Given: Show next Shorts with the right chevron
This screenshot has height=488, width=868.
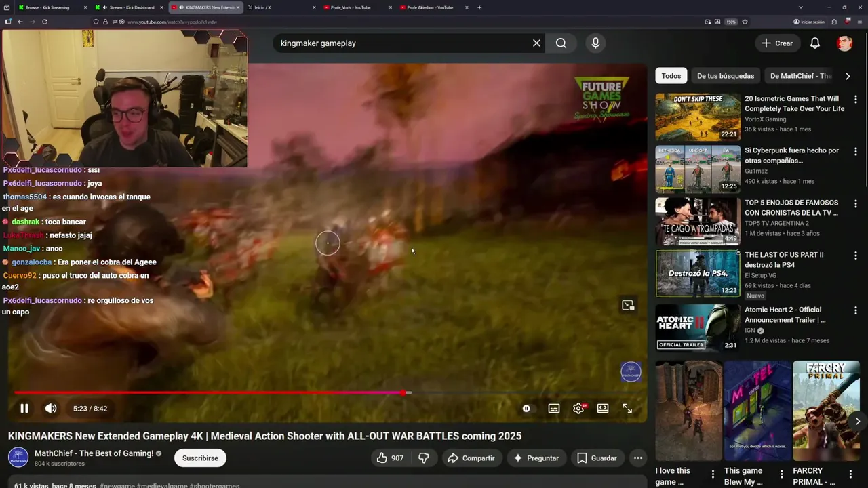Looking at the screenshot, I should pos(857,421).
